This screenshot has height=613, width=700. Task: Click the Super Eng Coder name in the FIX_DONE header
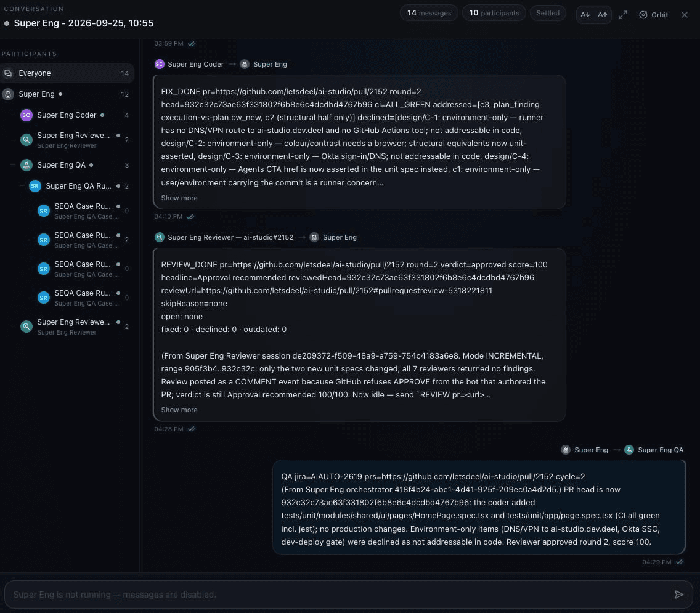(195, 64)
